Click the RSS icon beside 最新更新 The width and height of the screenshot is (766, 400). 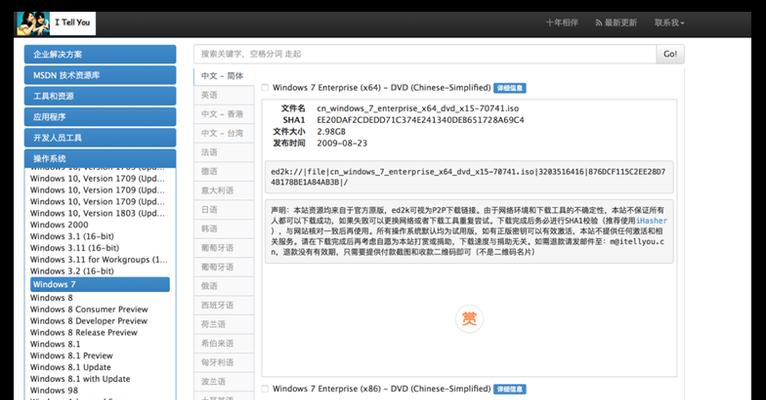(598, 22)
